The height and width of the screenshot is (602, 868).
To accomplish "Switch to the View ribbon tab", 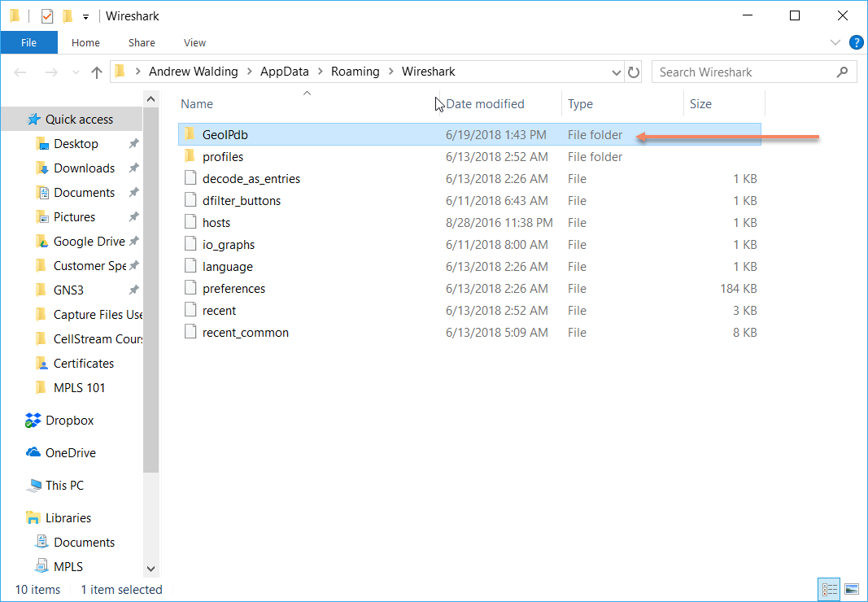I will pos(194,42).
